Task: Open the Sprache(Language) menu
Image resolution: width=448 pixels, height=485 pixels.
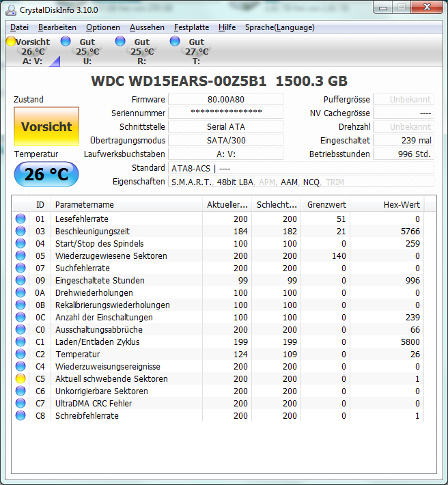Action: (x=280, y=27)
